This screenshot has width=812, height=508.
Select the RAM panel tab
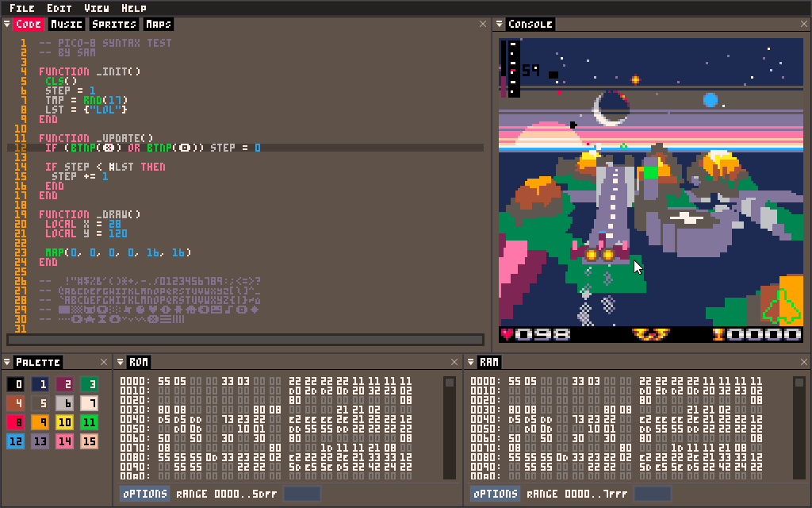pos(488,362)
